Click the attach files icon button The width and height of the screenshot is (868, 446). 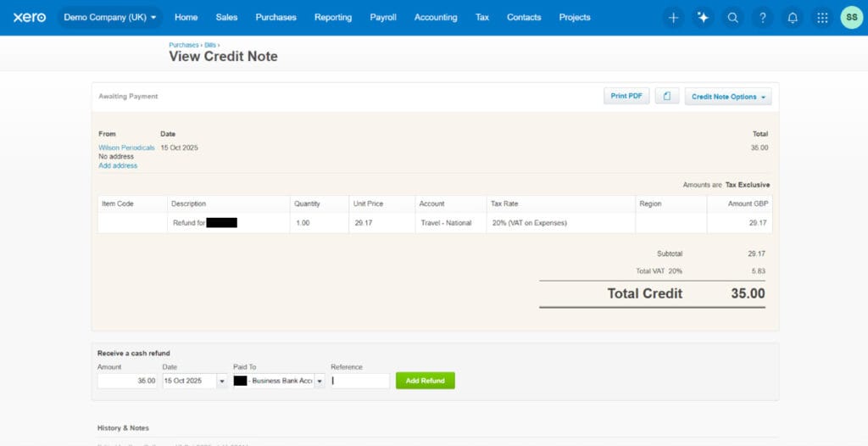point(666,97)
